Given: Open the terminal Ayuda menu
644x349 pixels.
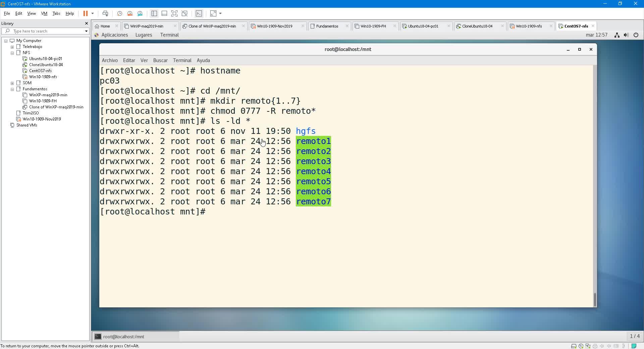Looking at the screenshot, I should click(x=203, y=60).
